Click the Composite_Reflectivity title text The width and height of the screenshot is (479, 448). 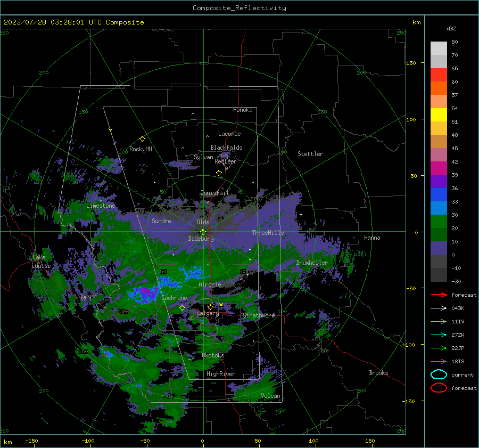click(x=239, y=8)
